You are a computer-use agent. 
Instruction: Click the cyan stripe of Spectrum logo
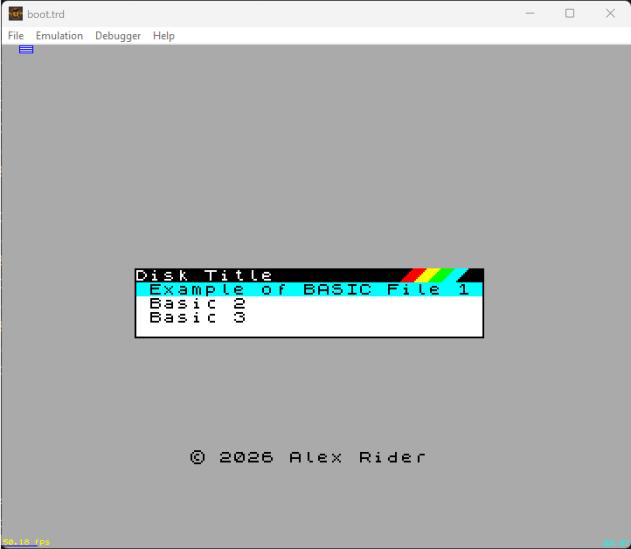coord(457,275)
